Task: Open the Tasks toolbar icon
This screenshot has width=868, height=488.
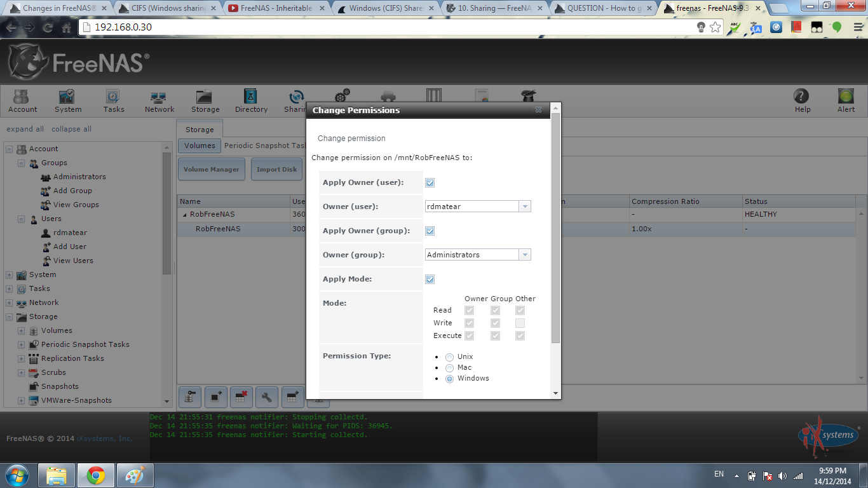Action: click(x=113, y=100)
